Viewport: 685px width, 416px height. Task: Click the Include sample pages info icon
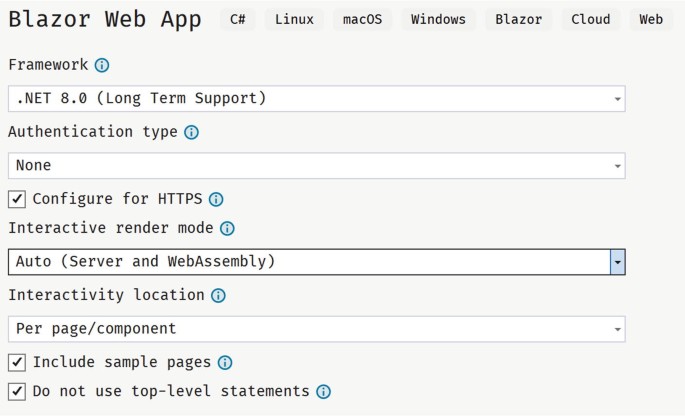225,363
